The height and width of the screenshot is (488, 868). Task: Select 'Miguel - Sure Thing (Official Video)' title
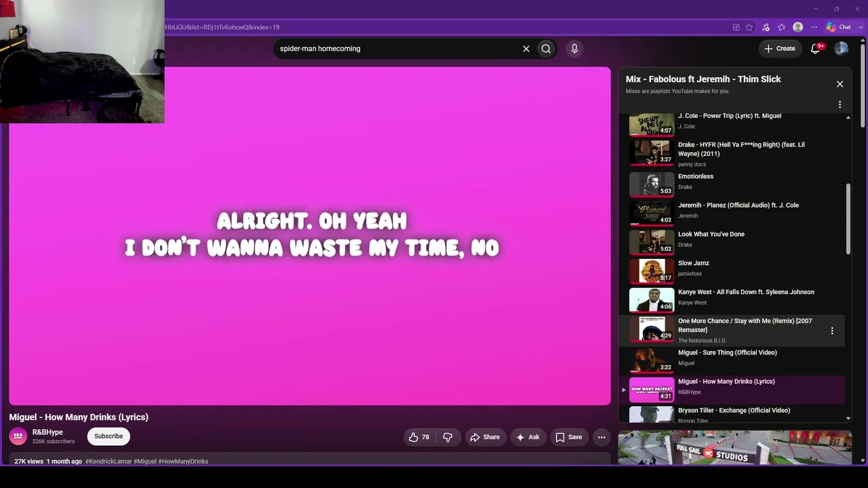click(x=728, y=352)
